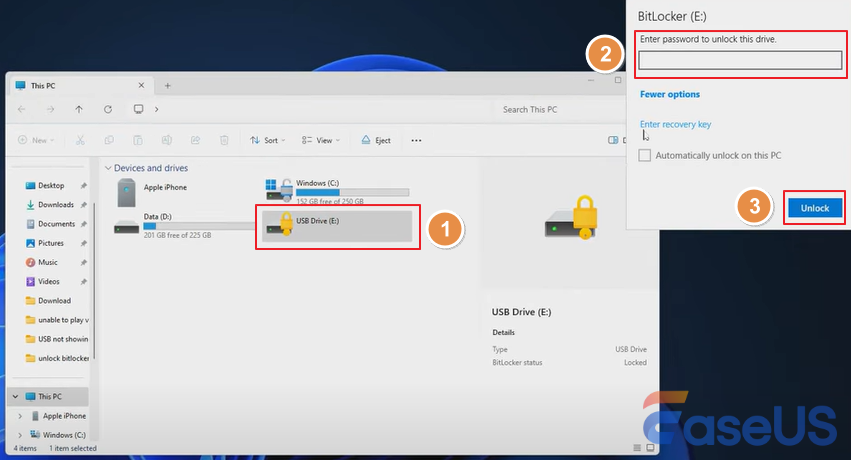Click the Enter recovery key link
Screen dimensions: 851x460
pos(675,124)
